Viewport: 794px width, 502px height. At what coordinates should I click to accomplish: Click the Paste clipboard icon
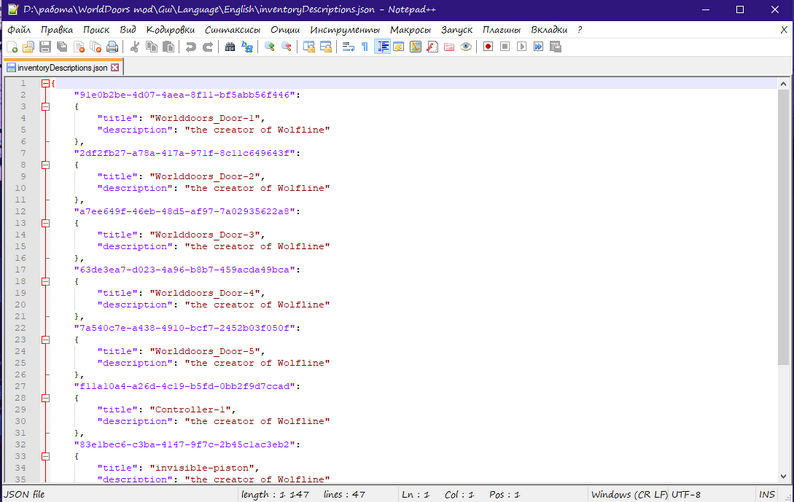(x=168, y=47)
